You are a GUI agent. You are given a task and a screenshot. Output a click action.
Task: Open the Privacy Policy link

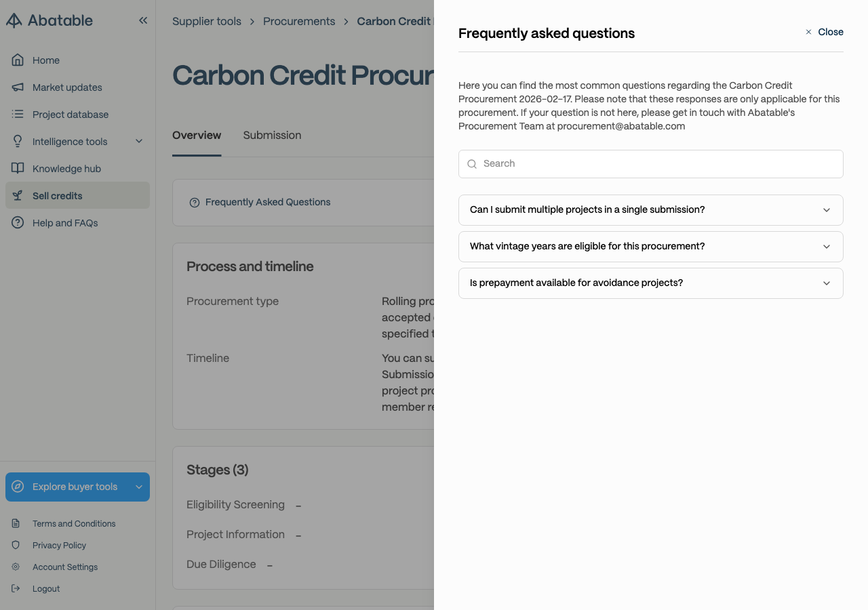tap(59, 545)
